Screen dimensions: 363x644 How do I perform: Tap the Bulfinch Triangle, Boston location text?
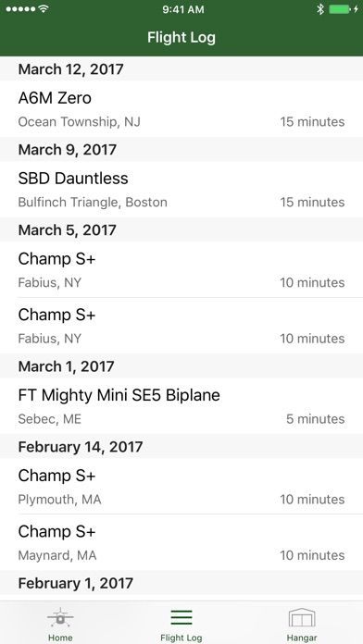coord(93,203)
